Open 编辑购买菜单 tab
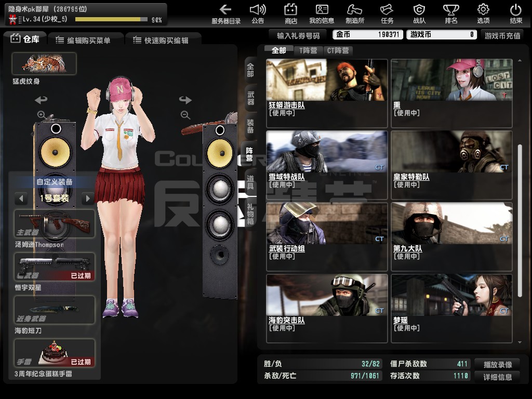The width and height of the screenshot is (532, 399). pyautogui.click(x=86, y=41)
